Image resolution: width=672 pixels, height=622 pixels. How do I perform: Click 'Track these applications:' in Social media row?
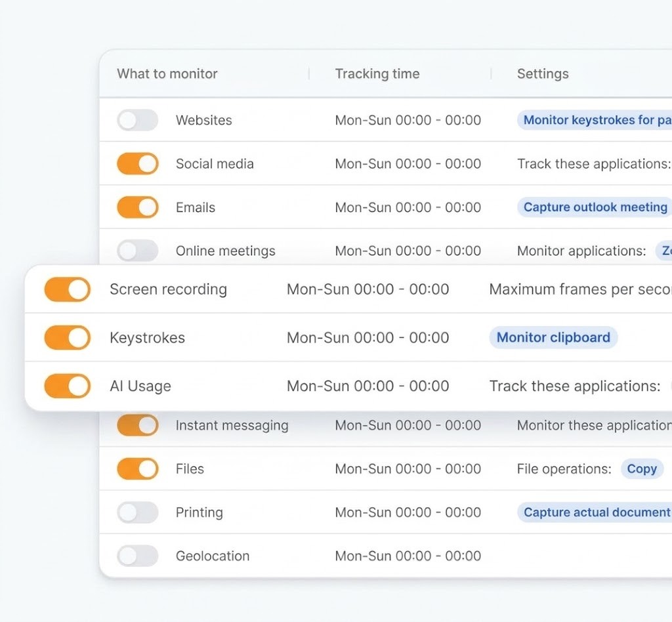(593, 164)
